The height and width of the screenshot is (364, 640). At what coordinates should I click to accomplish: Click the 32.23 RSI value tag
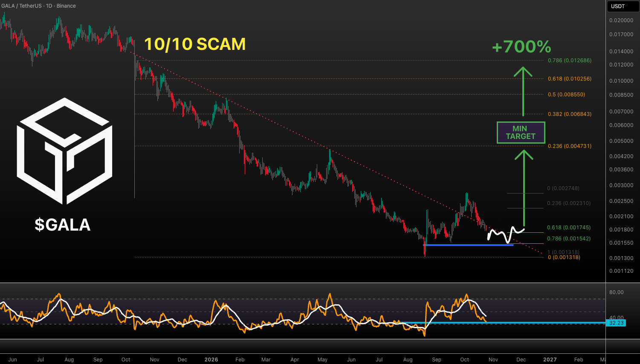pos(617,323)
